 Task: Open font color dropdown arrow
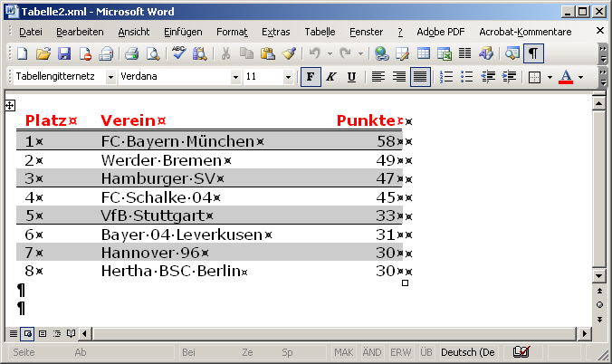click(581, 77)
